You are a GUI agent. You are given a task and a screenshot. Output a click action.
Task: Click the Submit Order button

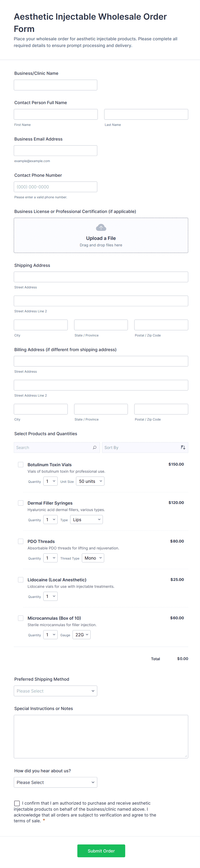[x=101, y=851]
